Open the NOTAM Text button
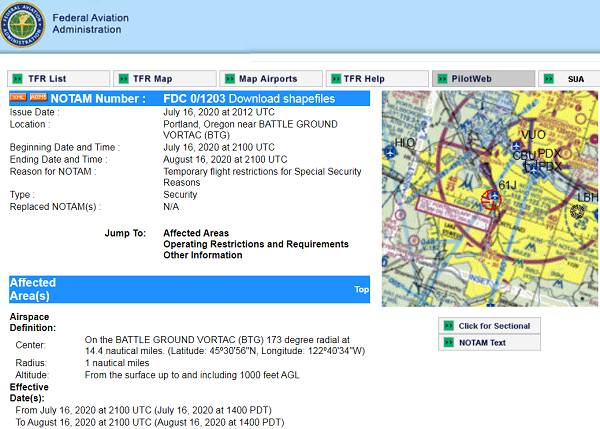The image size is (600, 429). (x=487, y=343)
